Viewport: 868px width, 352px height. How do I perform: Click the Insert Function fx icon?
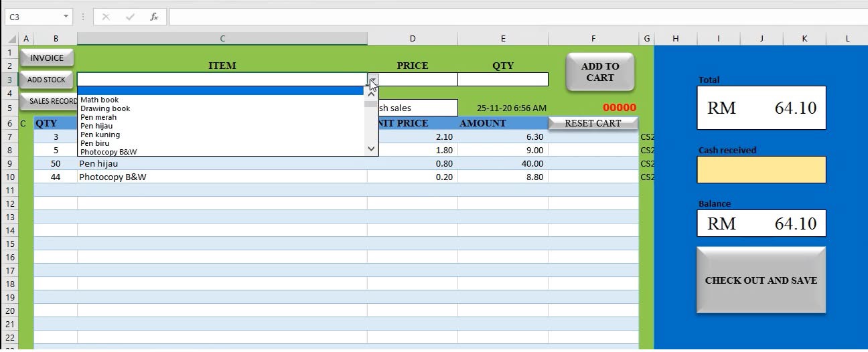[154, 17]
